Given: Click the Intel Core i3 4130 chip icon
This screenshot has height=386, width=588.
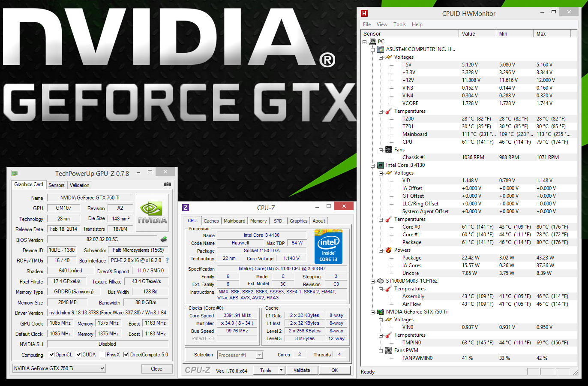Looking at the screenshot, I should (380, 165).
